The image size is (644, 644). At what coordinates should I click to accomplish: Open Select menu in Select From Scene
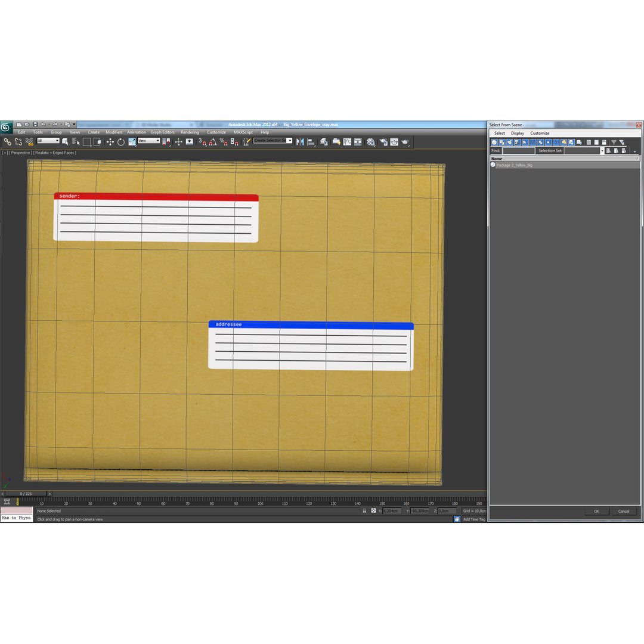click(x=500, y=133)
